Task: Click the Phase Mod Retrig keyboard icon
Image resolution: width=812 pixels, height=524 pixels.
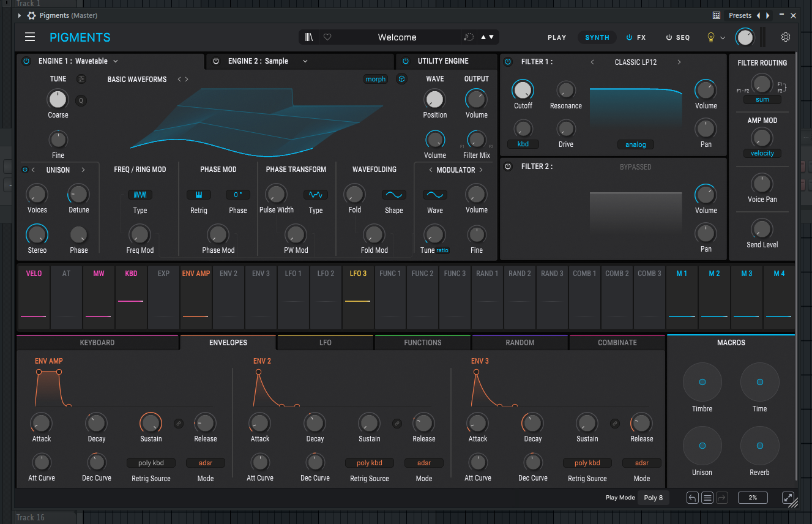Action: (x=199, y=195)
